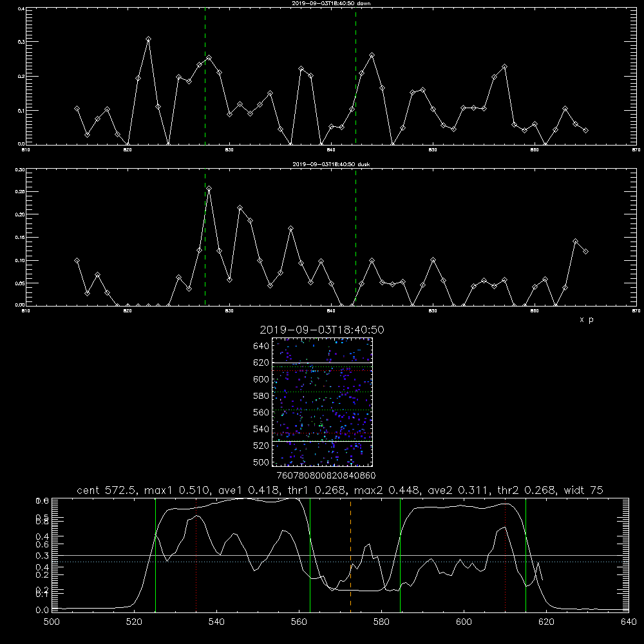Click y-axis label 0.15 of the dusk plot

20,238
